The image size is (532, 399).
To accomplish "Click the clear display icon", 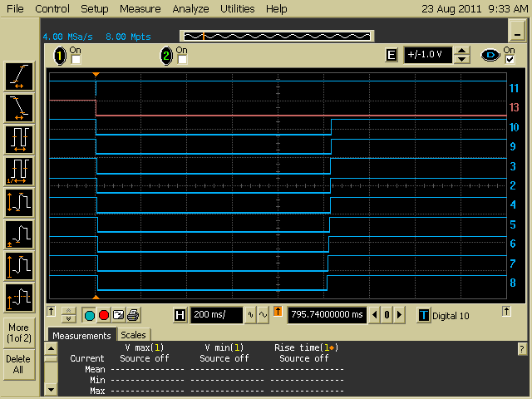I will [118, 316].
